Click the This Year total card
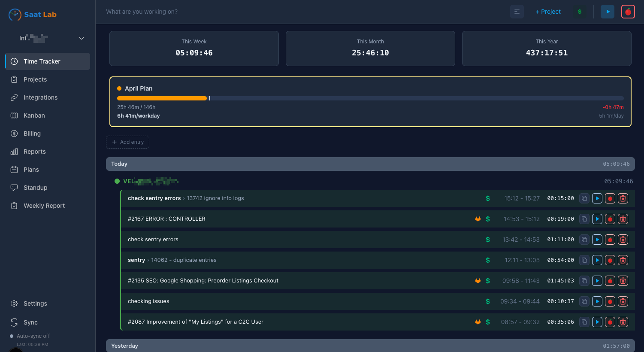This screenshot has height=352, width=644. tap(547, 49)
